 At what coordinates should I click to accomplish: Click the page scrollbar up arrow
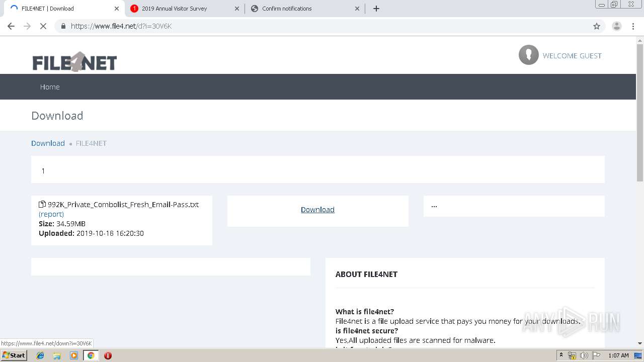(640, 40)
